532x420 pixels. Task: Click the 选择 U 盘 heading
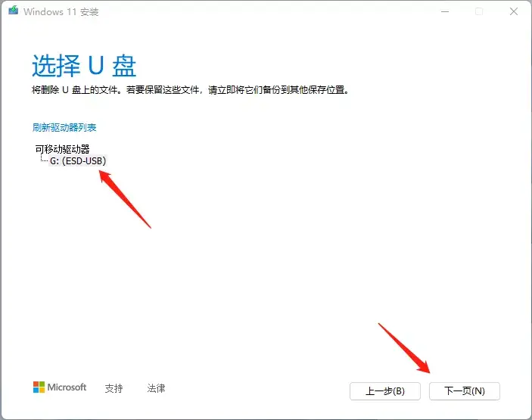point(84,66)
